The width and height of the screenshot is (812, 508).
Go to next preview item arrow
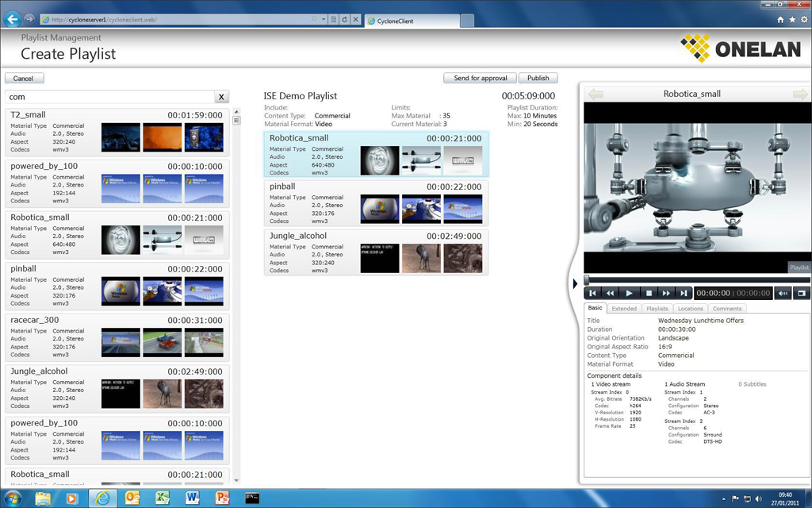click(799, 94)
